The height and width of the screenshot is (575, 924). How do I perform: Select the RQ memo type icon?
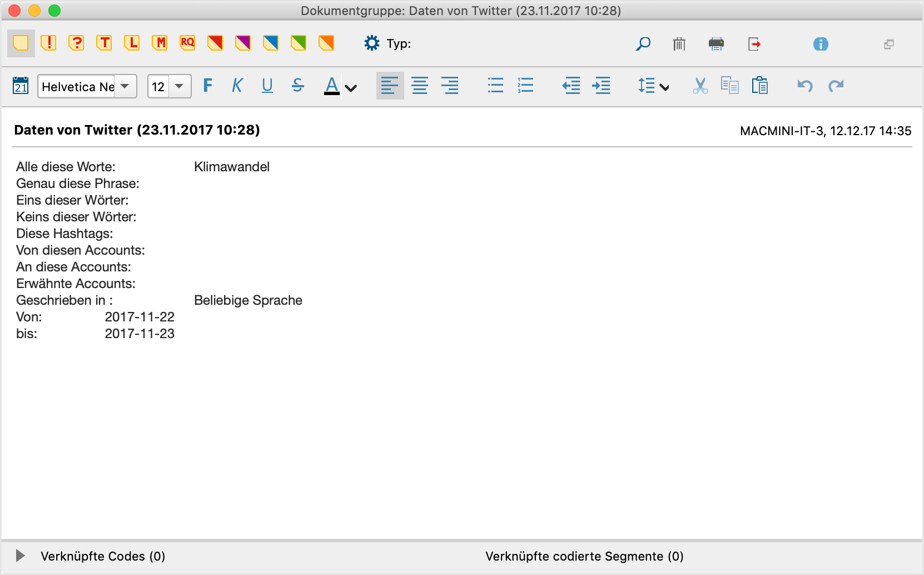(x=188, y=43)
